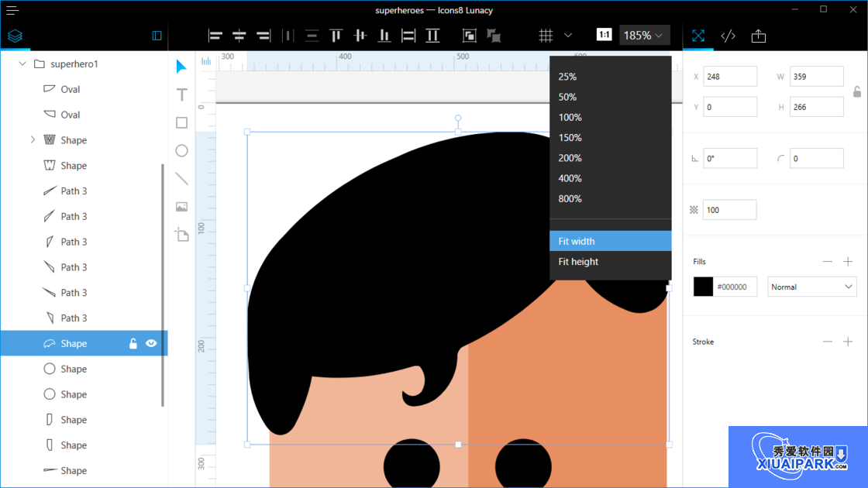Open grid options dropdown arrow
Image resolution: width=868 pixels, height=488 pixels.
(x=568, y=36)
